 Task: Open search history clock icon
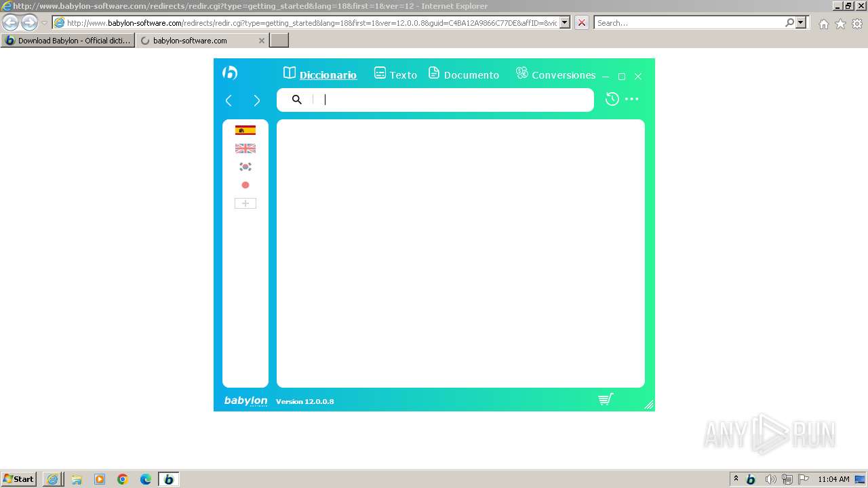[x=612, y=99]
